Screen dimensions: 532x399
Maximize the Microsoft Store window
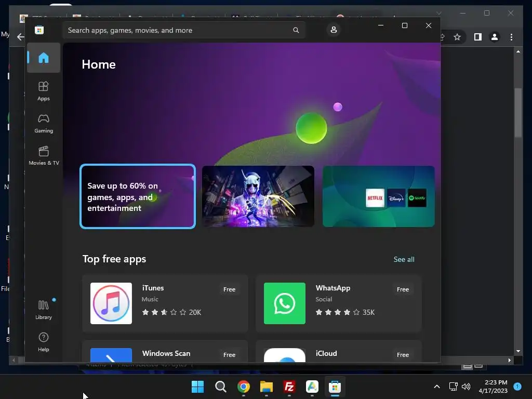pos(404,25)
